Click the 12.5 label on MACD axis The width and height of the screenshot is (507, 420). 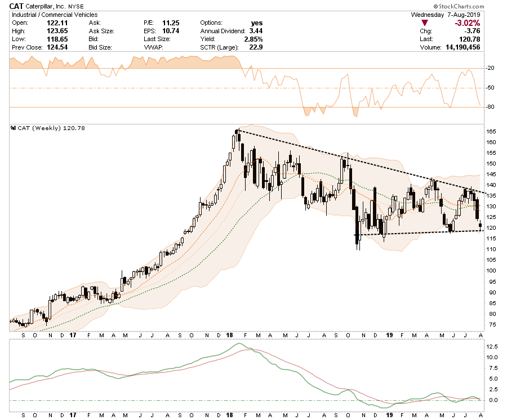point(492,346)
